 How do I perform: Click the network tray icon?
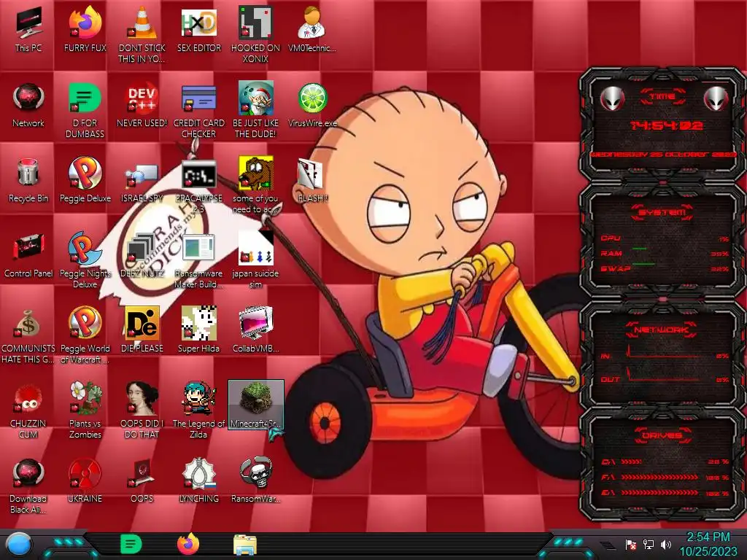coord(649,545)
